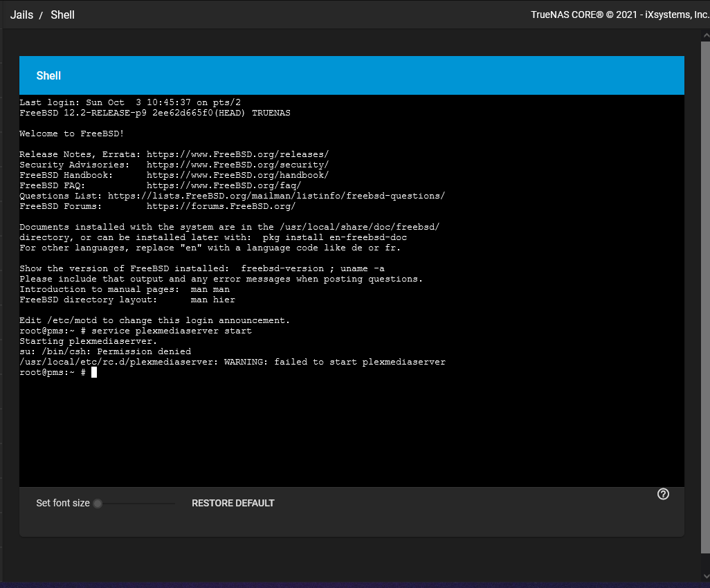The image size is (710, 588).
Task: Click the https://www.FreeBSD.org/releases/ URL text
Action: pos(238,154)
